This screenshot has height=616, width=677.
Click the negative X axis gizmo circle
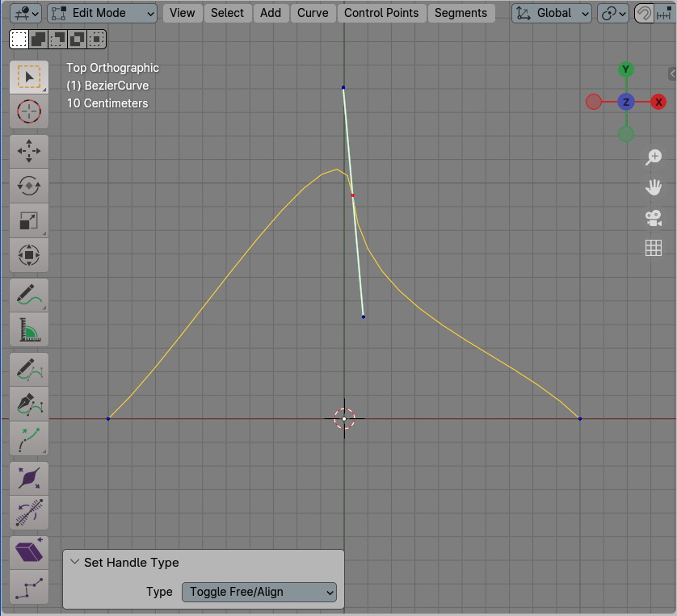click(x=594, y=103)
